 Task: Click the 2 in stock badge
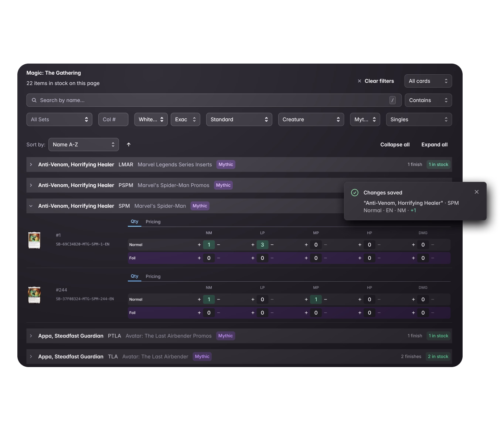438,357
